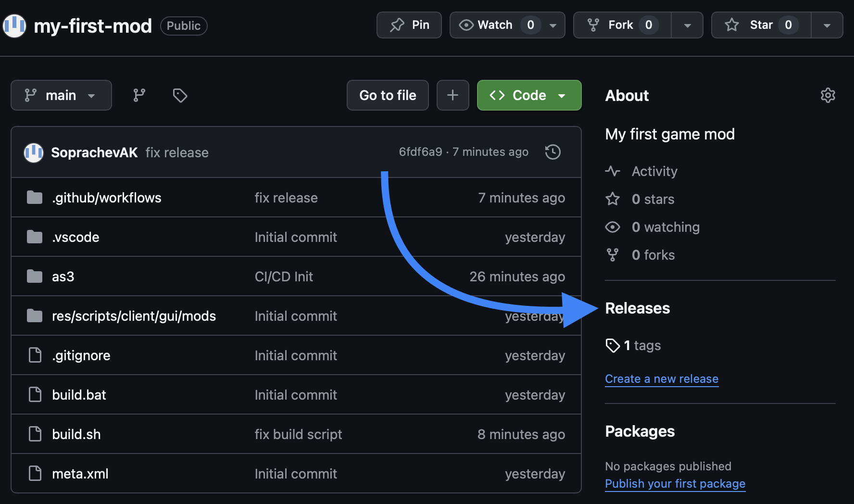Click the Go to file button

(x=388, y=95)
